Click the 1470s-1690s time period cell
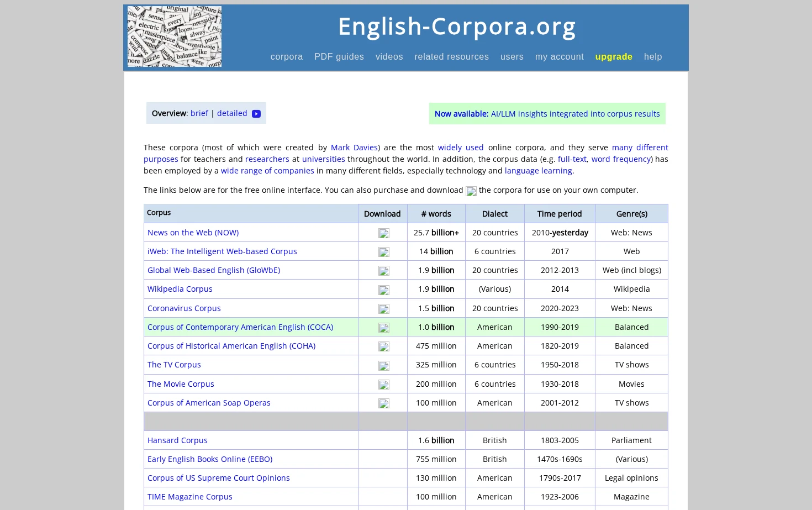Viewport: 812px width, 510px height. click(560, 459)
